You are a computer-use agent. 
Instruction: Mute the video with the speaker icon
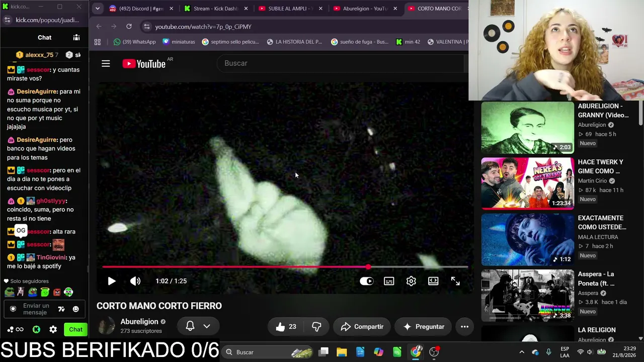click(x=135, y=281)
